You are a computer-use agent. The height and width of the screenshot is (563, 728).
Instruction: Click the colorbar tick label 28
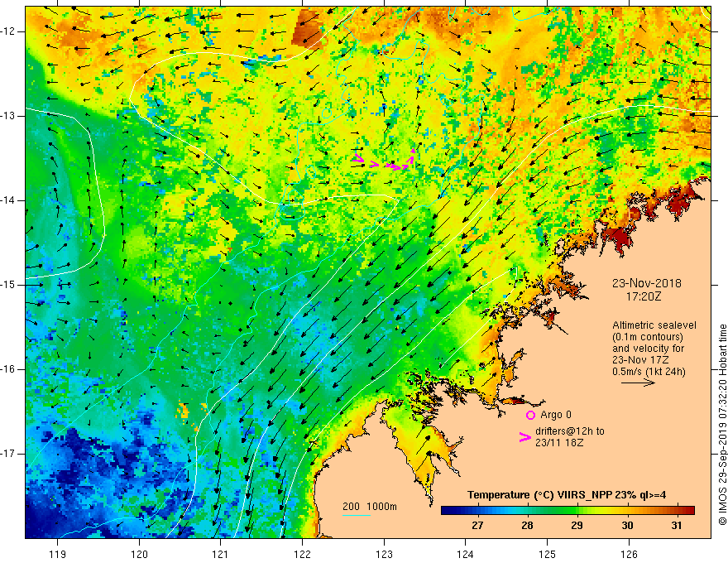click(x=527, y=526)
